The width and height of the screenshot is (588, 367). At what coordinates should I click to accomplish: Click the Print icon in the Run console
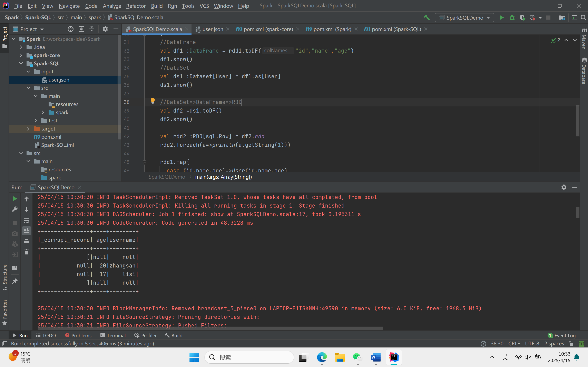(x=27, y=242)
